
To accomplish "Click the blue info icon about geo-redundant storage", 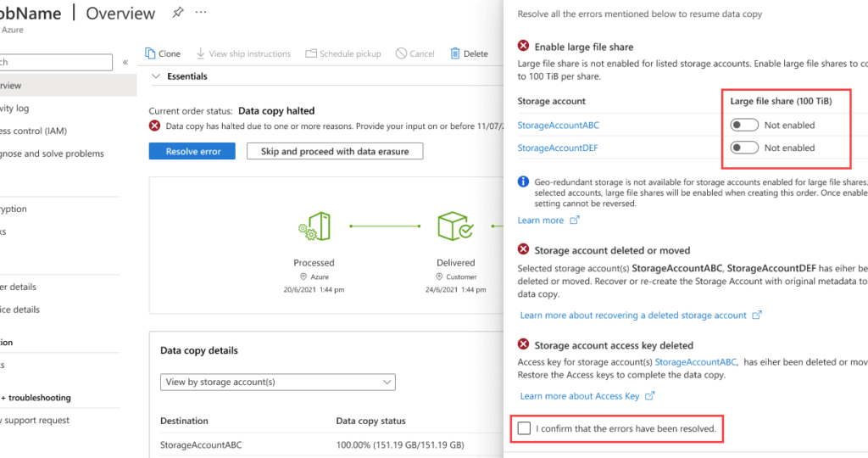I will point(523,182).
